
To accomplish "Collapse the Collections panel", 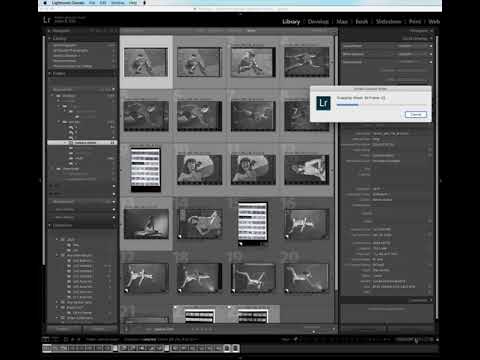I will (50, 226).
